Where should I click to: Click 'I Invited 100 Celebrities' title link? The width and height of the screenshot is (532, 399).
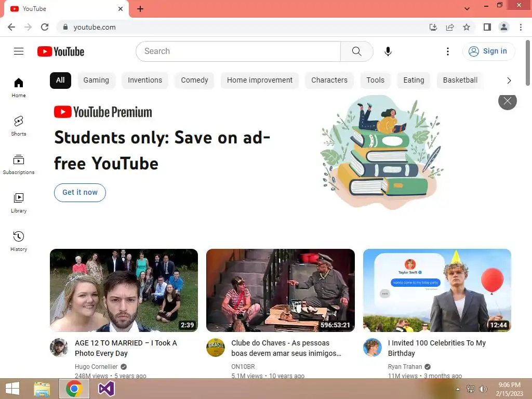tap(437, 348)
